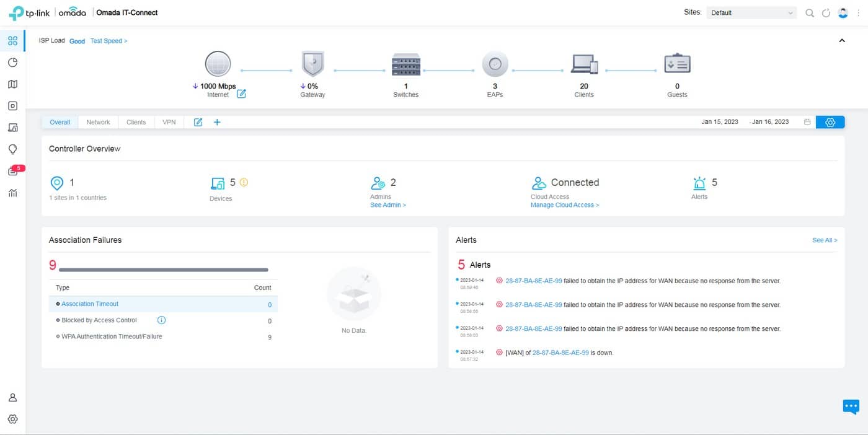
Task: Click See All in Alerts panel
Action: (x=824, y=240)
